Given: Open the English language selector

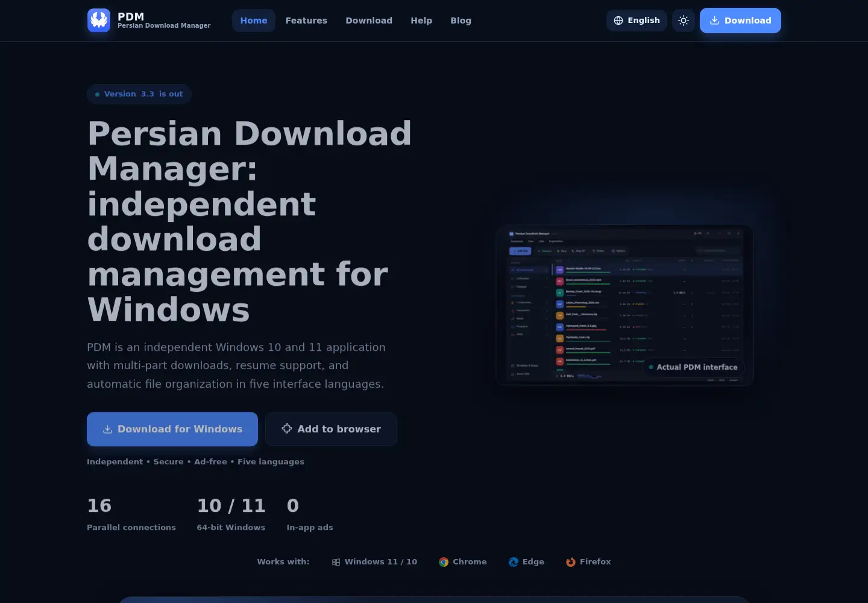Looking at the screenshot, I should tap(637, 21).
